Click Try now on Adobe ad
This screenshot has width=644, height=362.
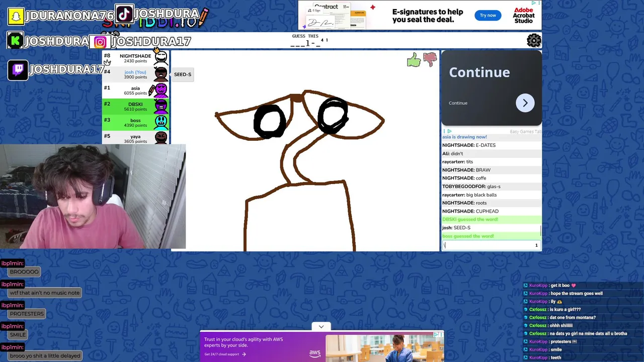pos(488,15)
